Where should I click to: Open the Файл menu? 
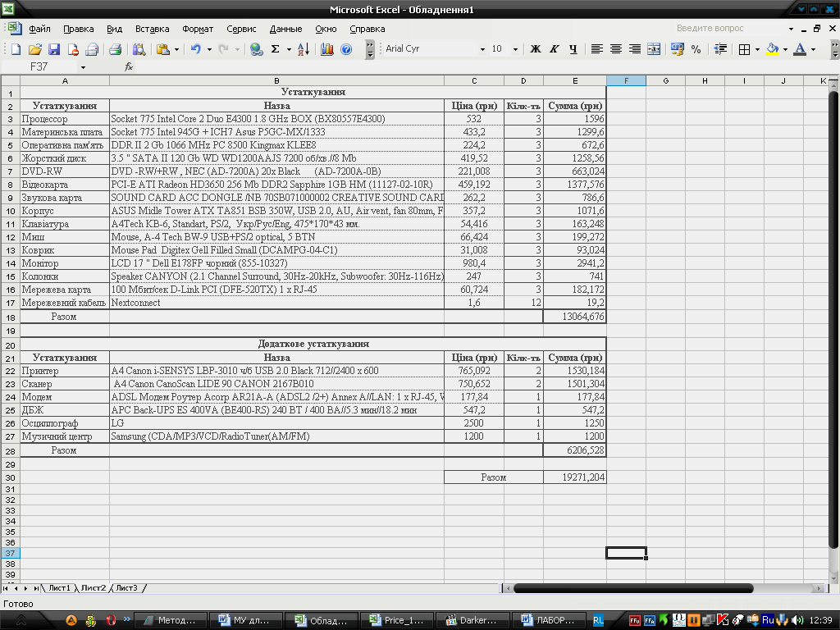[39, 29]
